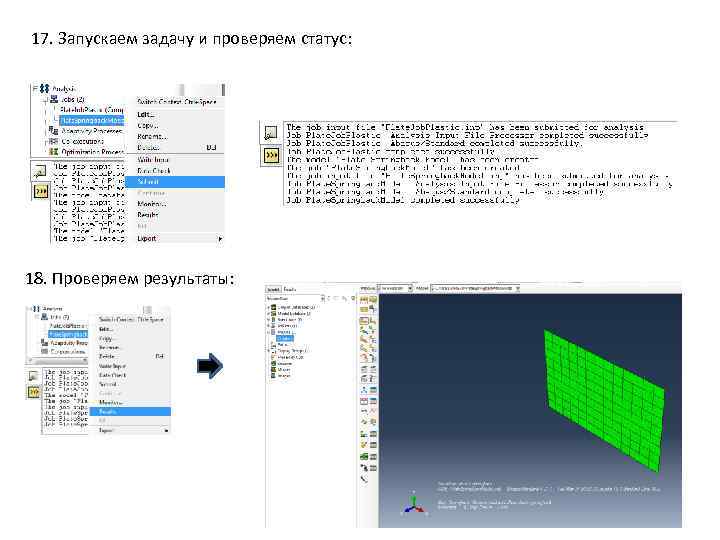
Task: Expand the Model Database node in the results tree
Action: (269, 313)
